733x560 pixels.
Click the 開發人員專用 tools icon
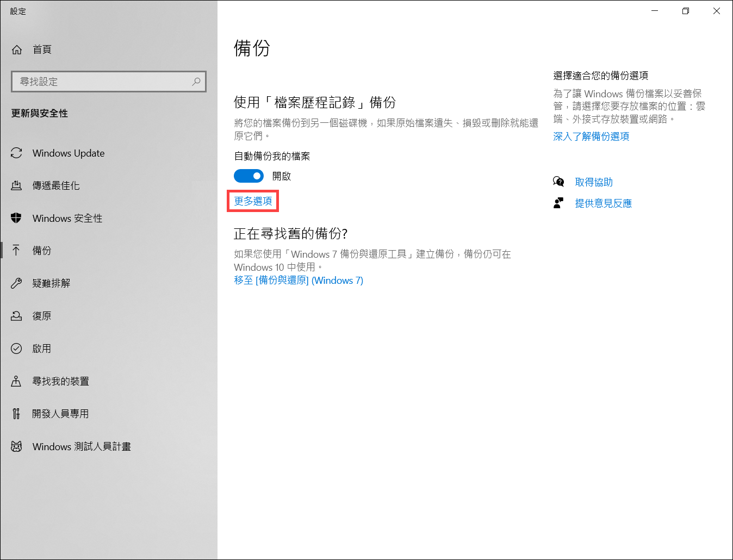[16, 414]
